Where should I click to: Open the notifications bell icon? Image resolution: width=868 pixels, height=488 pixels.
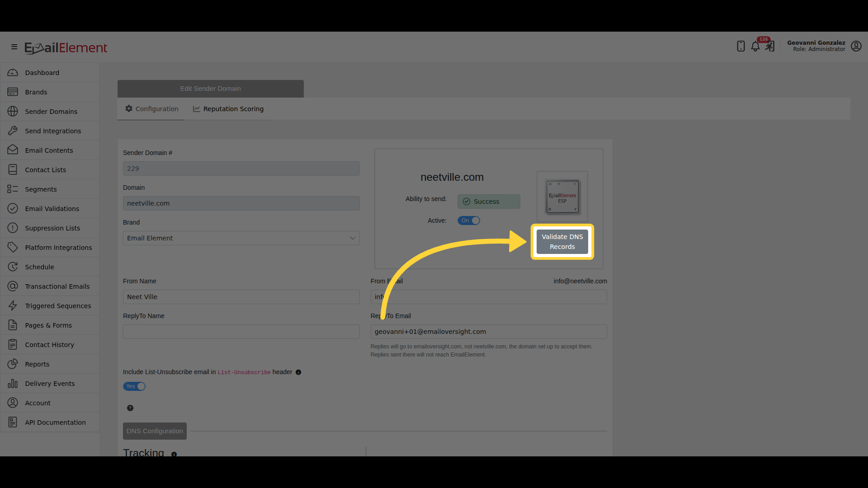[x=755, y=47]
